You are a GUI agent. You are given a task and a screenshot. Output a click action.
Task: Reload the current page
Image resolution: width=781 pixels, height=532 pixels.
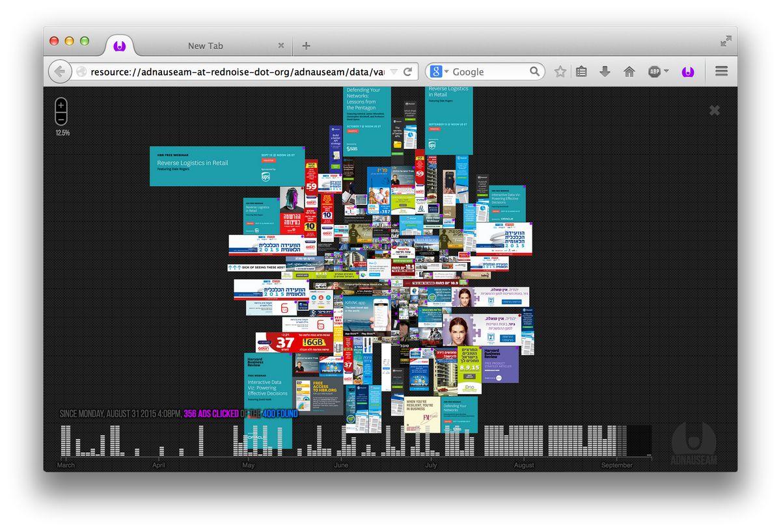[x=408, y=72]
